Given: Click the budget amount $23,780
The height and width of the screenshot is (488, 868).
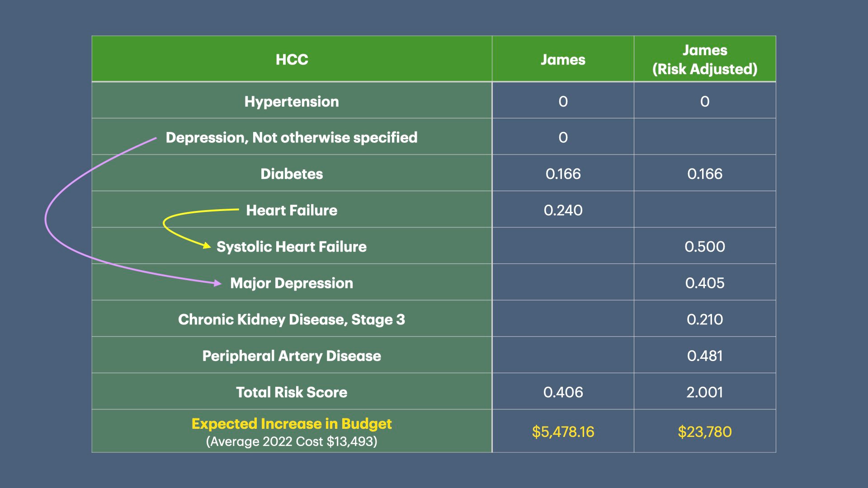Looking at the screenshot, I should coord(705,432).
